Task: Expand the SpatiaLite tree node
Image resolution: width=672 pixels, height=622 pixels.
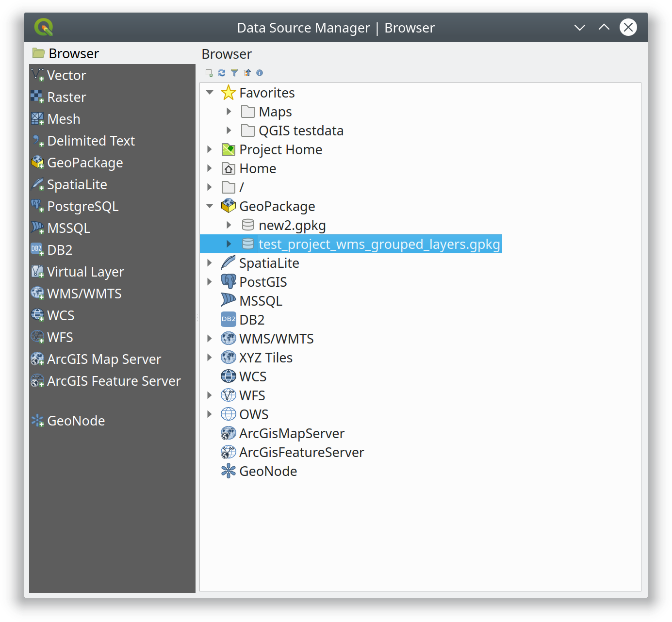Action: point(210,263)
